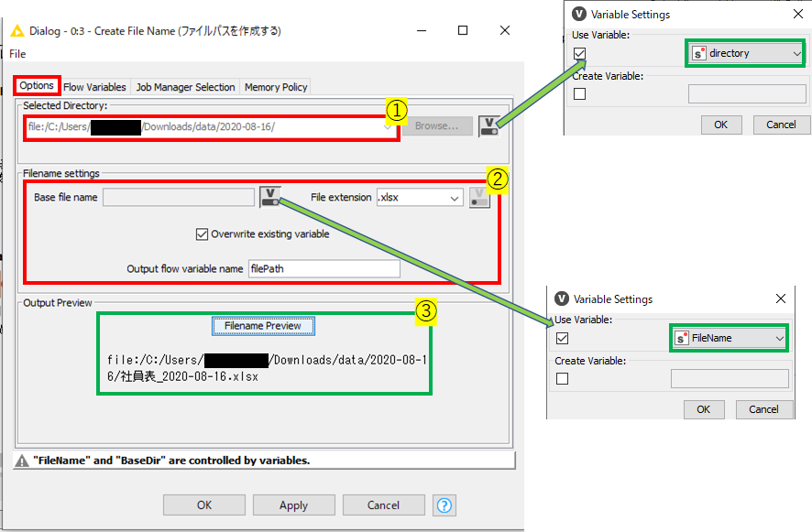The image size is (812, 532).
Task: Check Create Variable in directory Variable Settings
Action: (x=579, y=93)
